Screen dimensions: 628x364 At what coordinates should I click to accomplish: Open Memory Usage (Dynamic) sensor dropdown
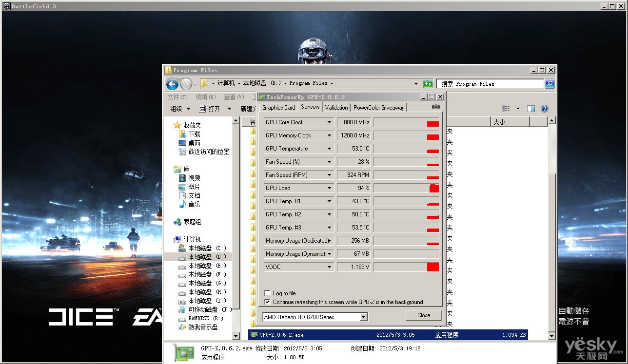(x=329, y=254)
